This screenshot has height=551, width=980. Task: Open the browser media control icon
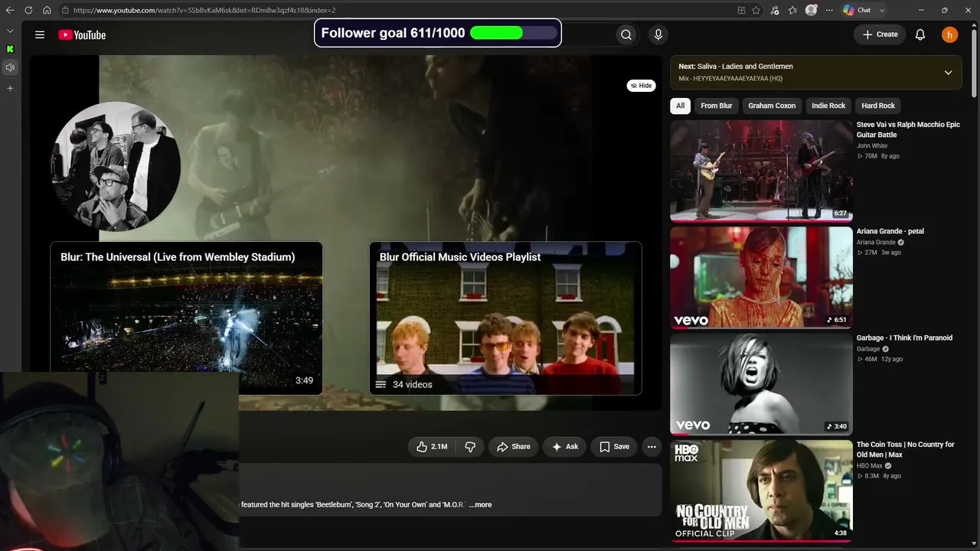775,10
